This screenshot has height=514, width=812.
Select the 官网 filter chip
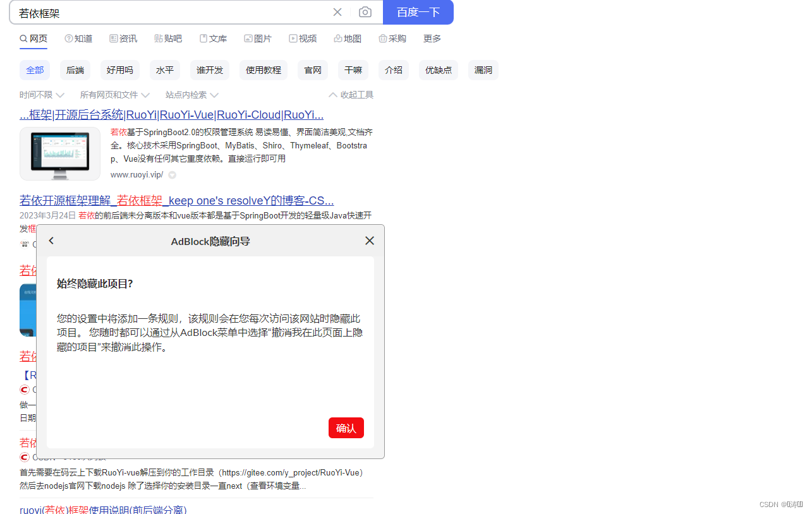(x=313, y=70)
